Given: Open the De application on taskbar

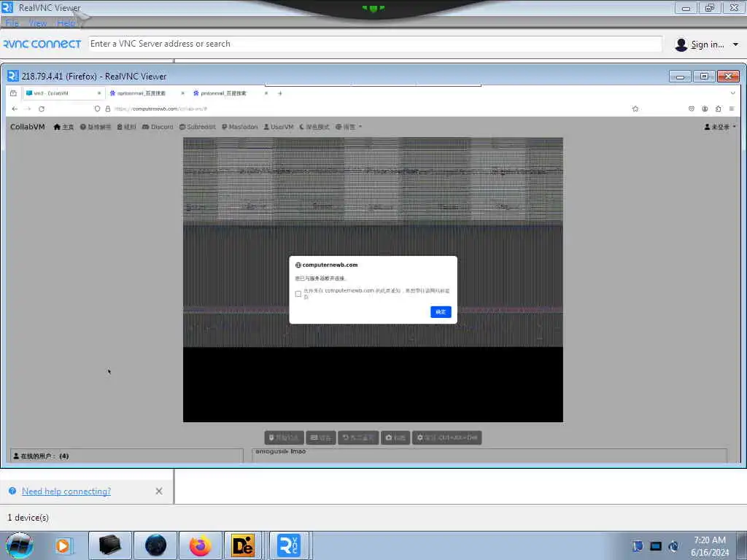Looking at the screenshot, I should pos(243,545).
